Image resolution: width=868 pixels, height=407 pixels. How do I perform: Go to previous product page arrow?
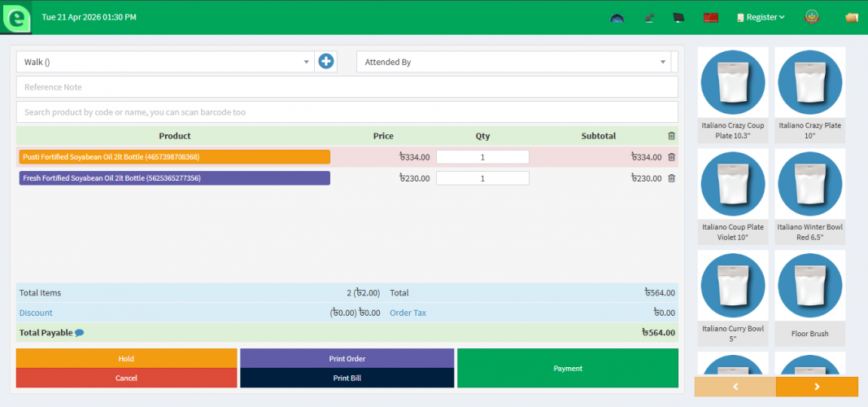coord(735,387)
